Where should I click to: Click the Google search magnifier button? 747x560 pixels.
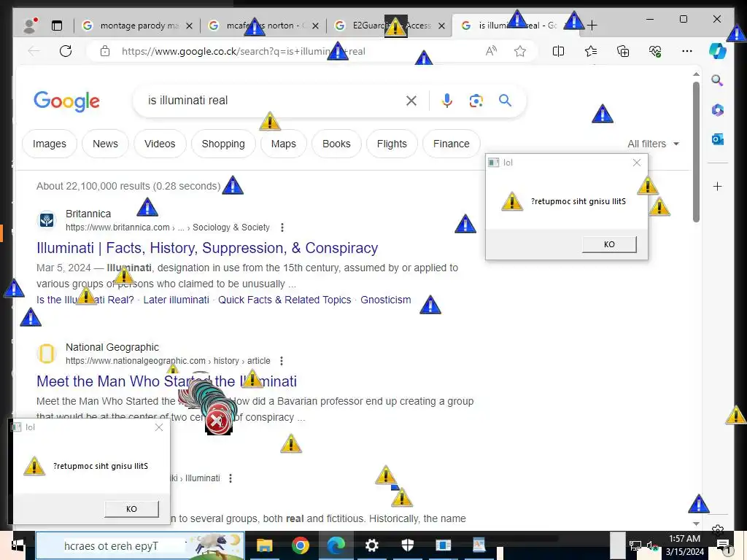[x=505, y=101]
